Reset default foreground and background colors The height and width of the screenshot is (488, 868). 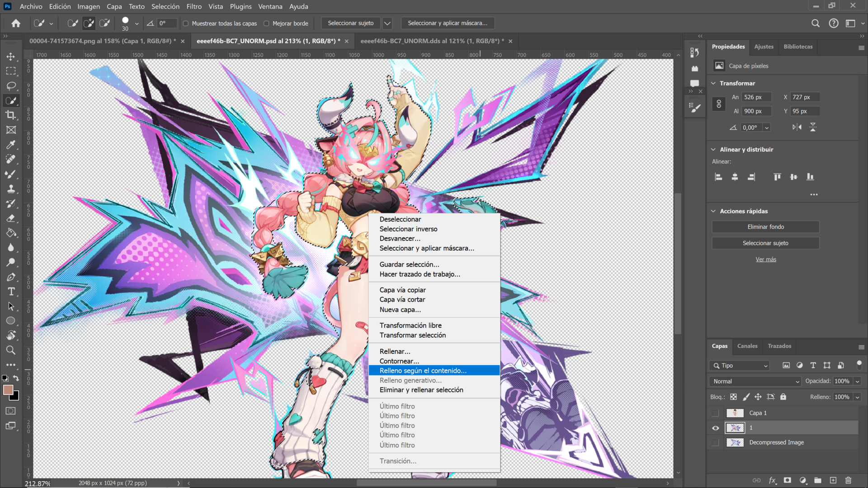[x=5, y=378]
